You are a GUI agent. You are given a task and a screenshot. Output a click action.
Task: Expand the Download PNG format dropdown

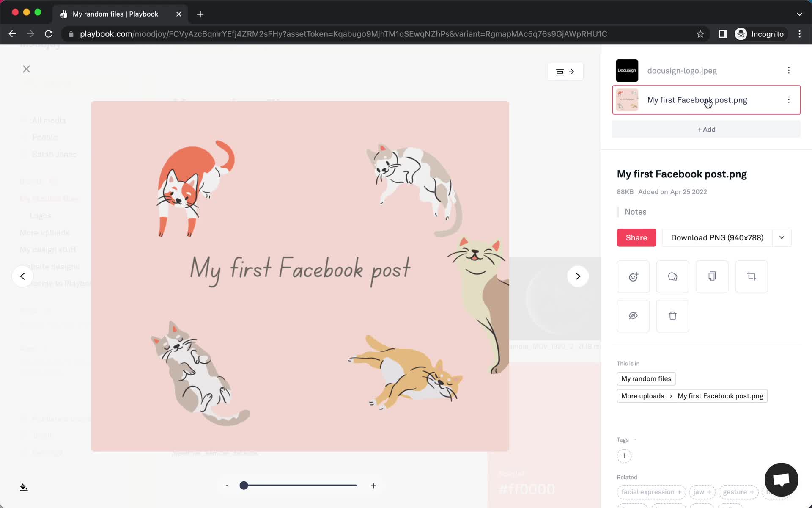pyautogui.click(x=782, y=237)
